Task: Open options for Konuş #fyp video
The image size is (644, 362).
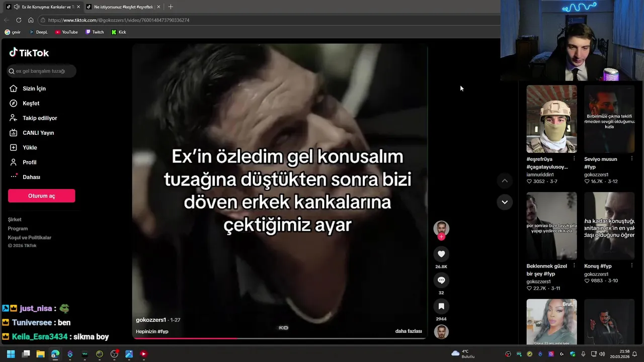Action: tap(632, 266)
